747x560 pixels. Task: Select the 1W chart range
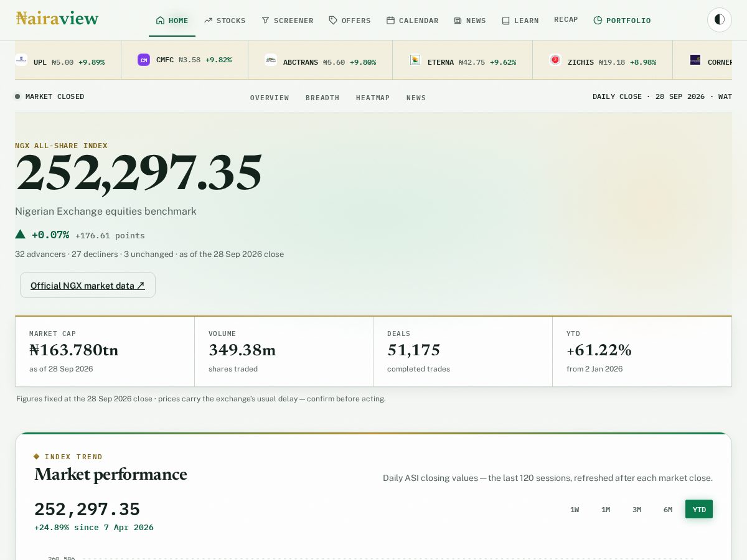click(575, 510)
